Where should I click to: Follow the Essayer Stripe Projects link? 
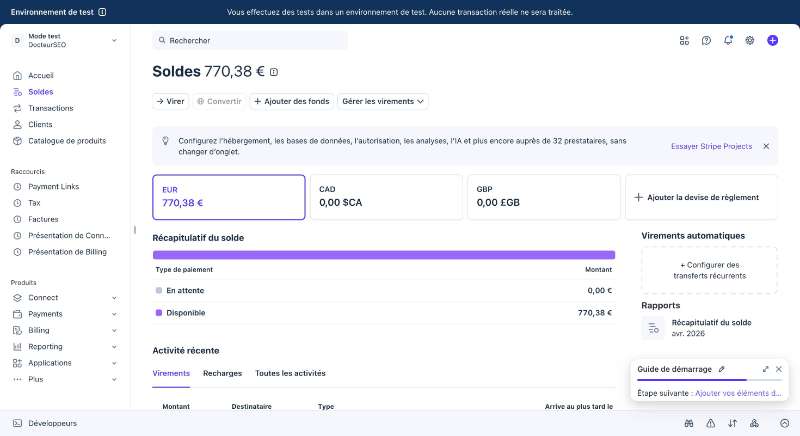click(x=711, y=146)
